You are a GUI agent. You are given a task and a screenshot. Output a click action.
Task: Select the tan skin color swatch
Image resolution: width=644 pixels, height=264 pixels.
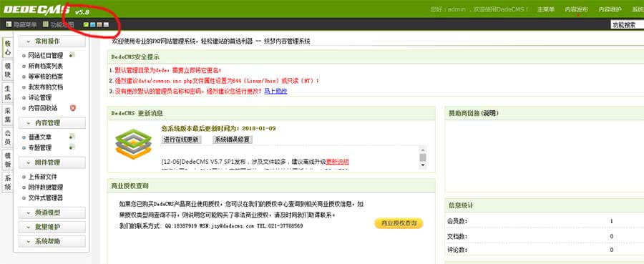[x=99, y=25]
